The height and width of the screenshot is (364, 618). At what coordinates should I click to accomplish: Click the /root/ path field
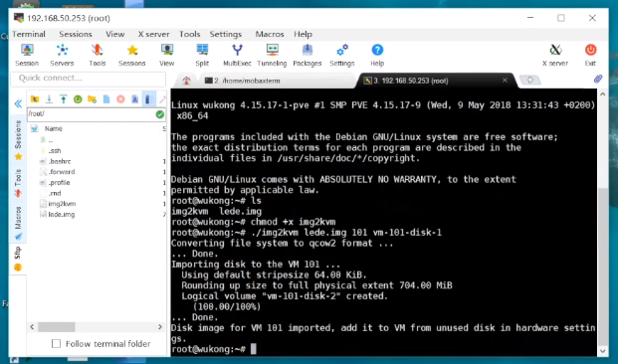pyautogui.click(x=91, y=113)
